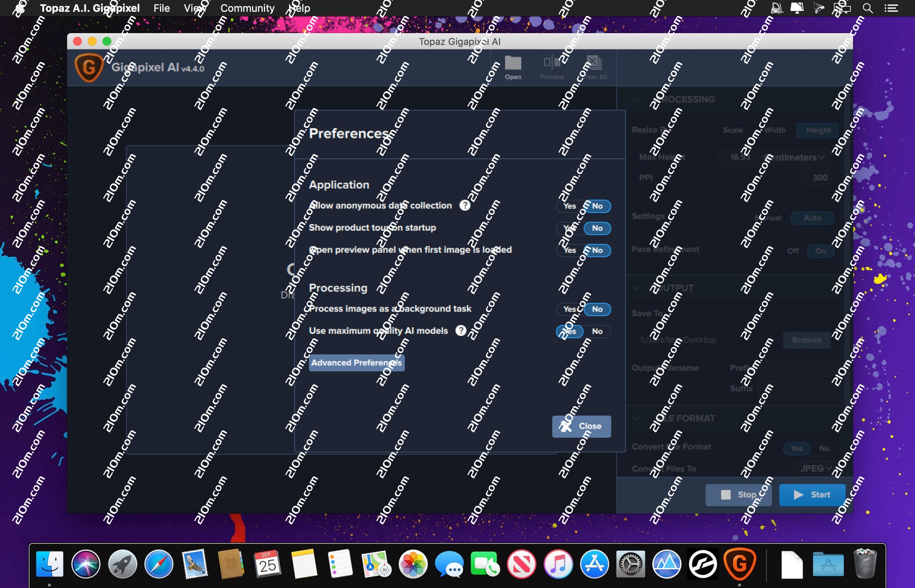This screenshot has width=915, height=588.
Task: Open the Spotlight search icon in menu bar
Action: [x=867, y=8]
